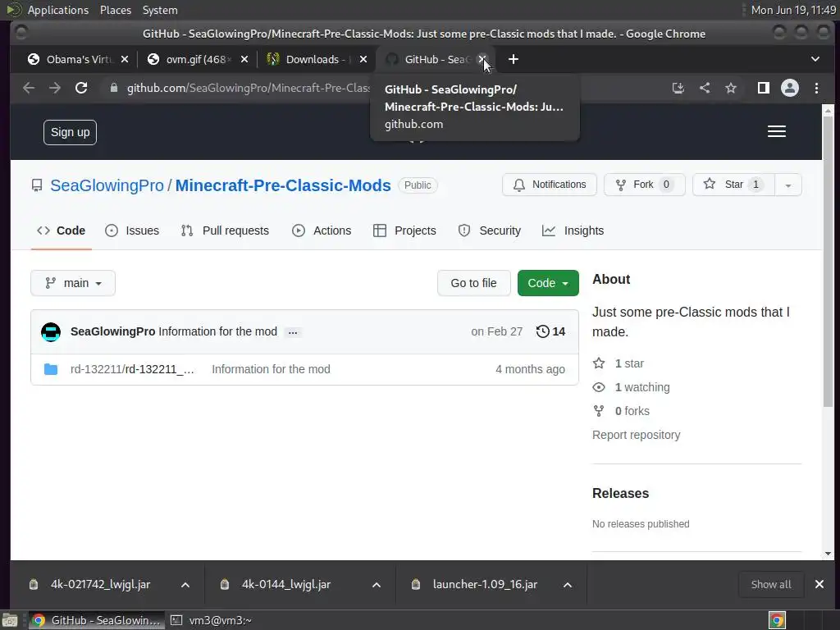840x630 pixels.
Task: Click Show all downloads button
Action: point(771,584)
